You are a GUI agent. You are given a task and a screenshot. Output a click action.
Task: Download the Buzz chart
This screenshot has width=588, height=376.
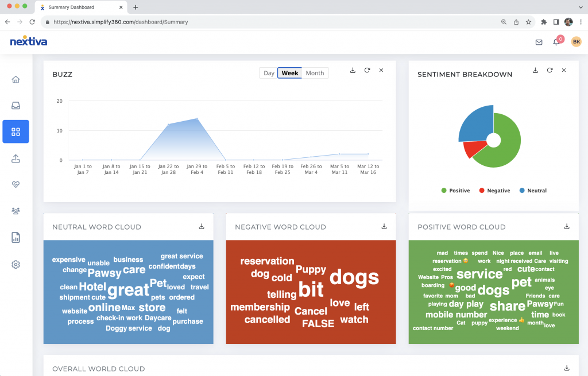pyautogui.click(x=353, y=70)
